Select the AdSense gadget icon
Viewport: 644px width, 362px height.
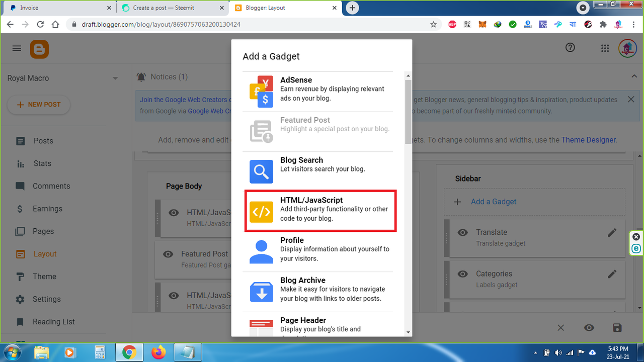pos(261,92)
